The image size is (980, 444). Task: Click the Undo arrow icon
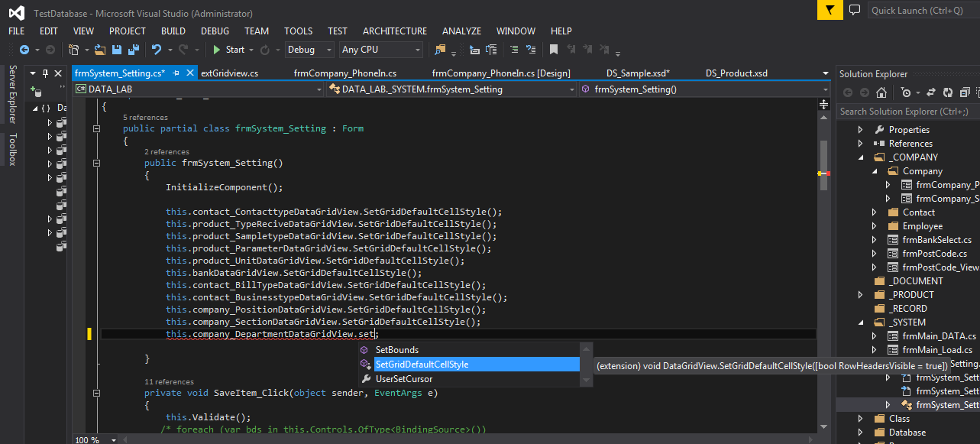click(156, 50)
